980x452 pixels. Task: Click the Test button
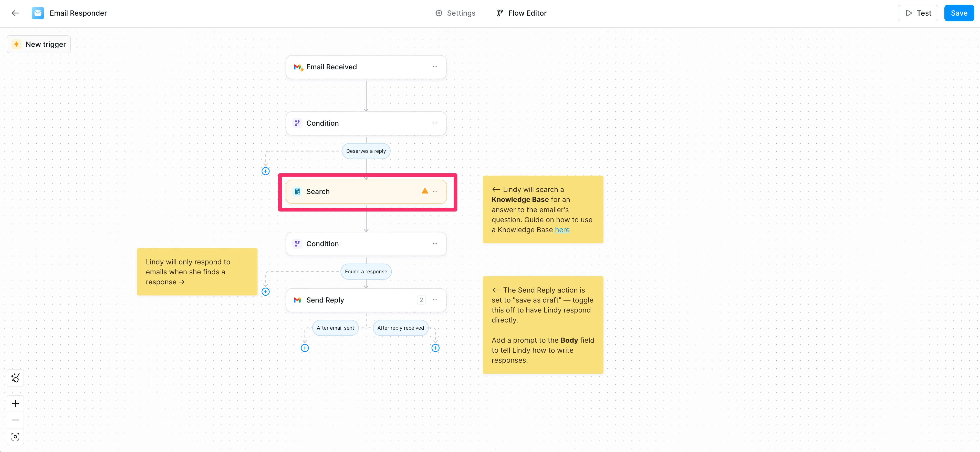click(918, 13)
